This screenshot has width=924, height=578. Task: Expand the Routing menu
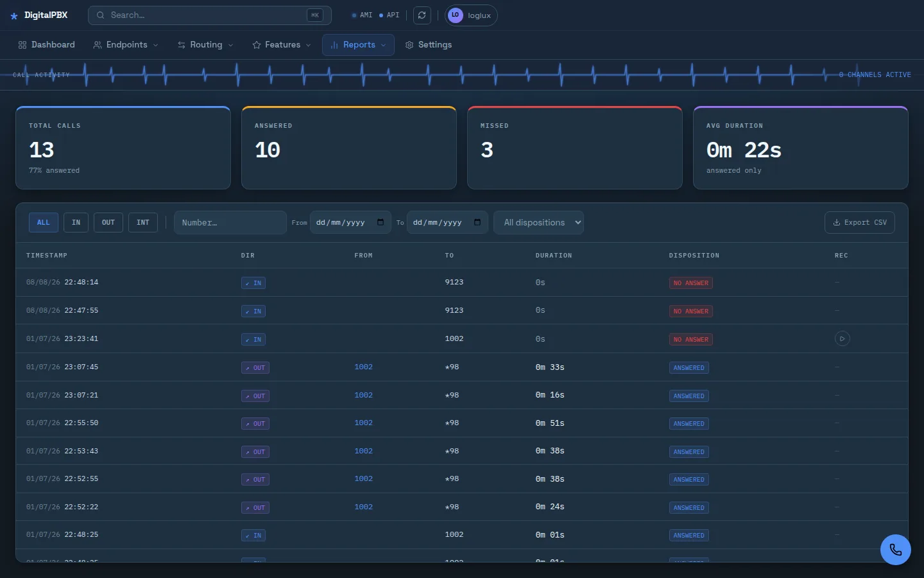pos(205,45)
